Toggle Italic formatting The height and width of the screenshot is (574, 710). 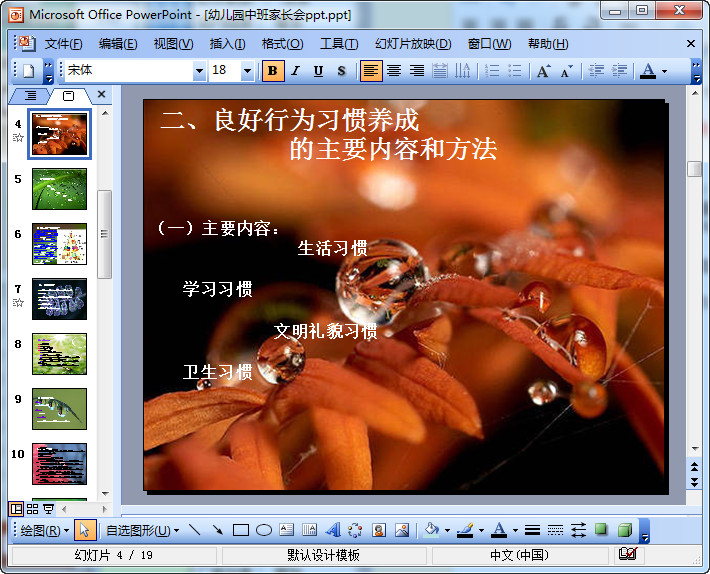[296, 71]
